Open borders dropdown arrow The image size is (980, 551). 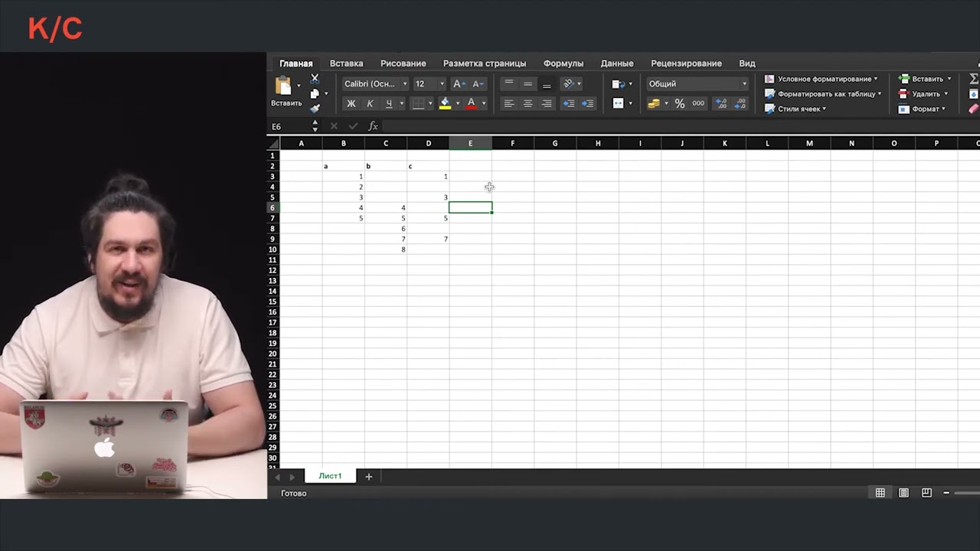(430, 103)
